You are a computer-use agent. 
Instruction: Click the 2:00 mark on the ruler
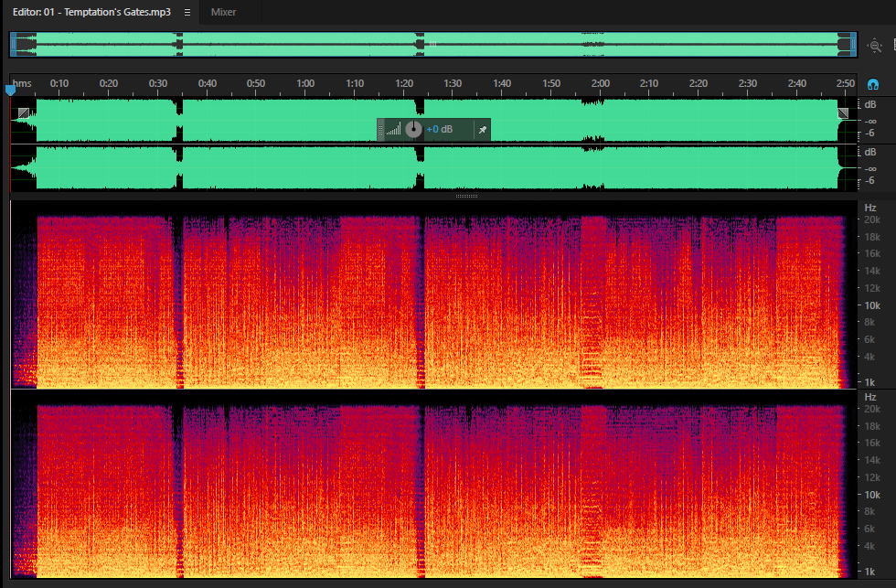tap(600, 83)
